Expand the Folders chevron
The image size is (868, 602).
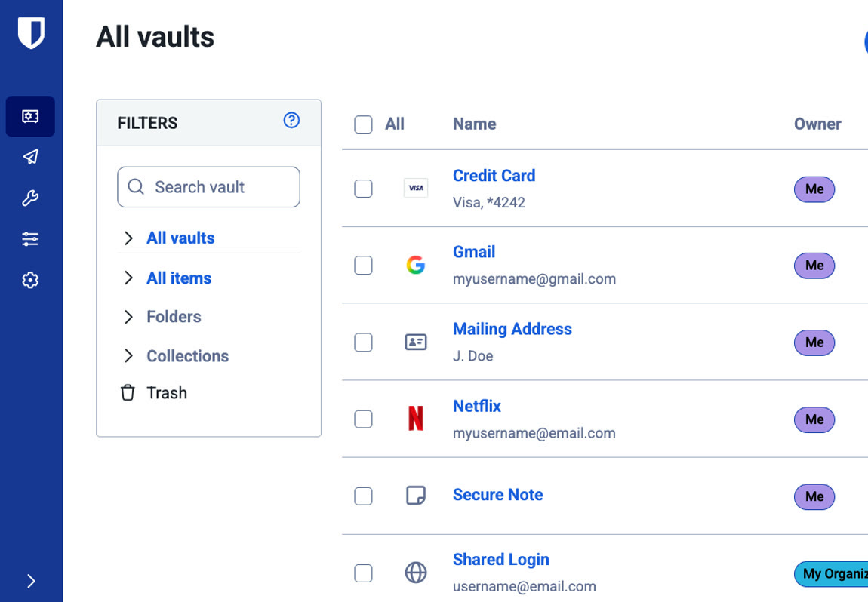coord(128,317)
